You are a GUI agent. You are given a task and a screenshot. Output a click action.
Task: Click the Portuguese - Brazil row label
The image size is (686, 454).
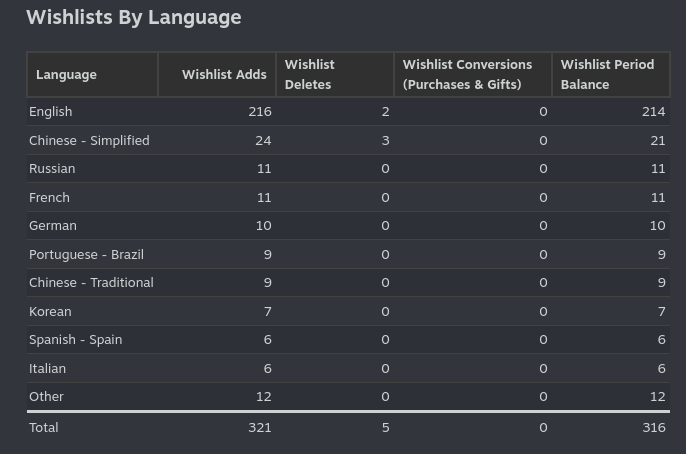pyautogui.click(x=86, y=255)
